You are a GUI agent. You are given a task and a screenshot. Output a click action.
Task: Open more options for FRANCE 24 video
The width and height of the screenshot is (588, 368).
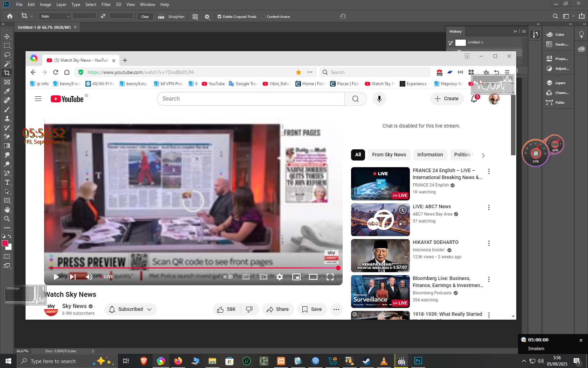pos(489,171)
